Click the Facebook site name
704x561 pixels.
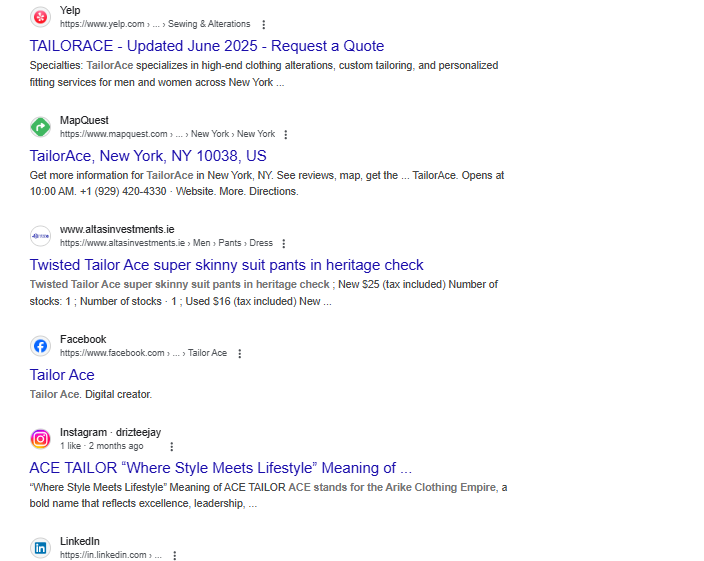point(83,339)
